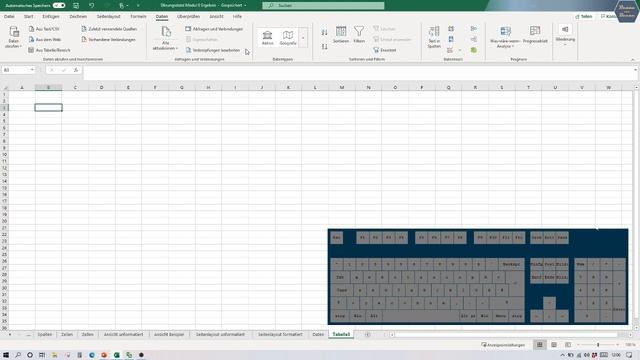Screen dimensions: 640x360
Task: Toggle Automatisches Speichern switch
Action: pyautogui.click(x=59, y=5)
